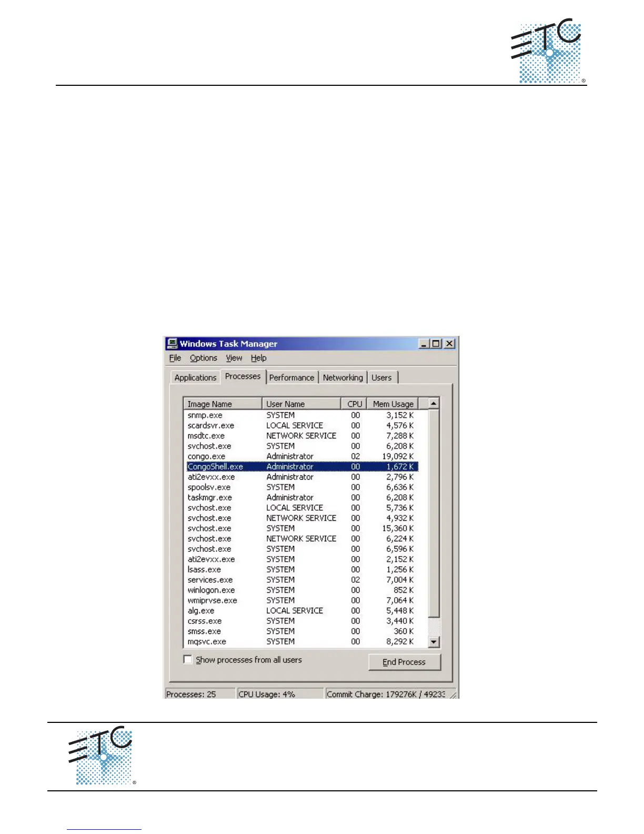Click the process list scrollbar track

click(434, 627)
